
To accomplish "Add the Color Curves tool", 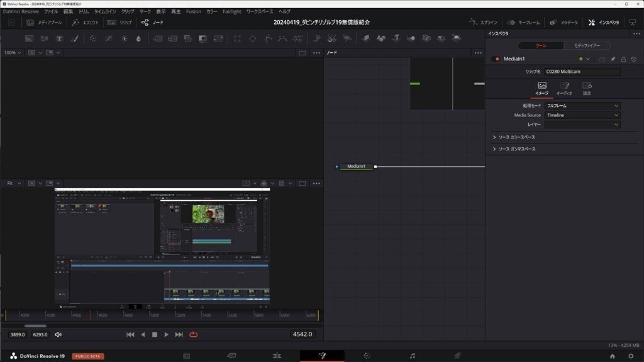I will click(x=108, y=38).
